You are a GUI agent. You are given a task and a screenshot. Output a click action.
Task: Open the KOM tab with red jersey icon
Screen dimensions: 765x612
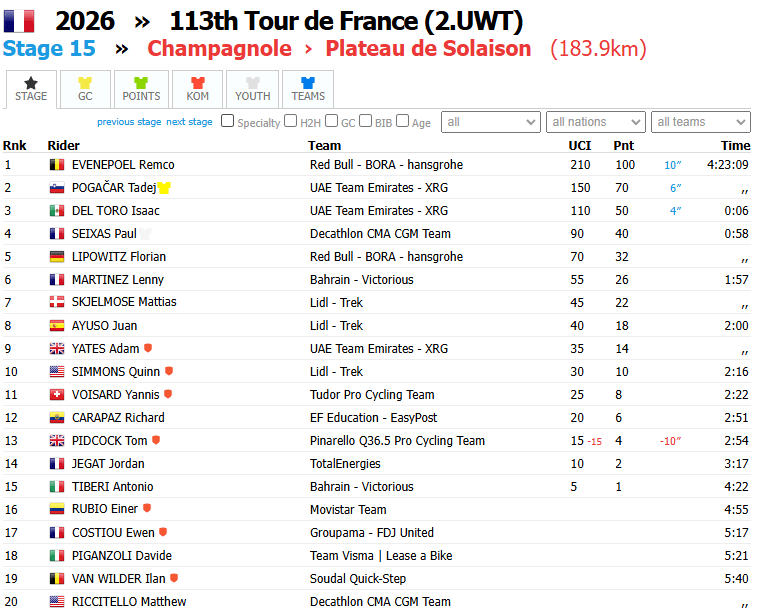coord(198,89)
